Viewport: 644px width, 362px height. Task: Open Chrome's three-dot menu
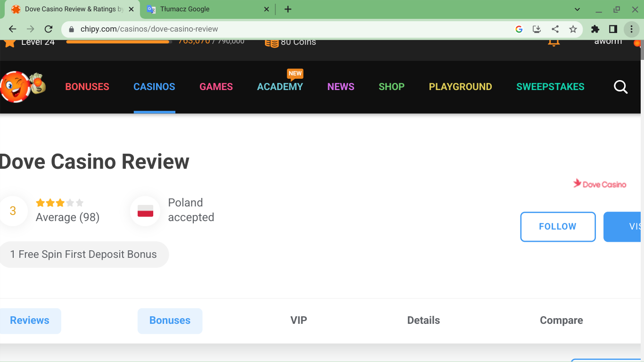632,29
